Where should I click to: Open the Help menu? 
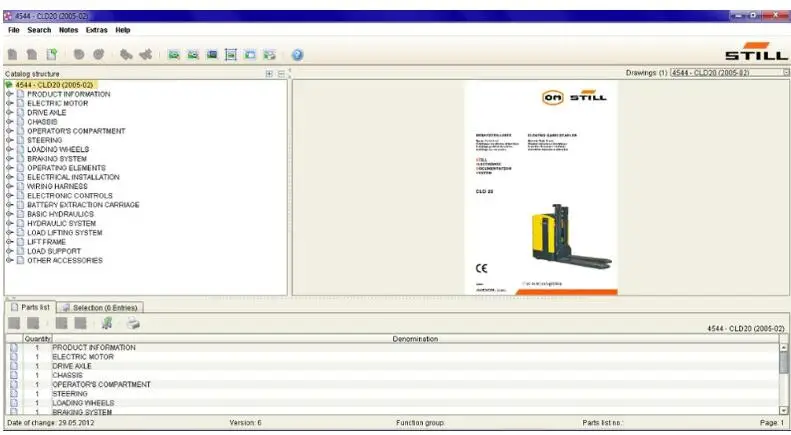123,30
